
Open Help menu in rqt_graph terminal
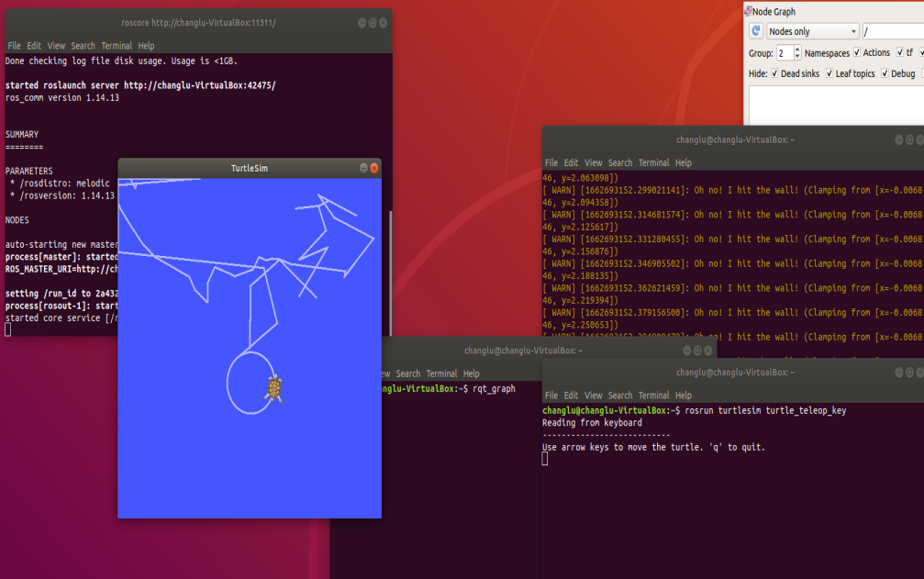tap(472, 374)
